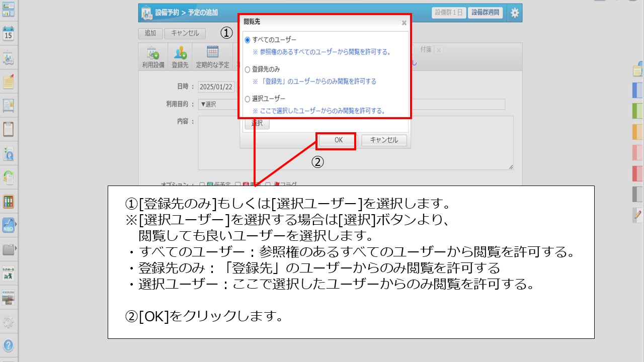The width and height of the screenshot is (644, 362).
Task: Click the 定期的な予定 calendar icon
Action: point(212,57)
